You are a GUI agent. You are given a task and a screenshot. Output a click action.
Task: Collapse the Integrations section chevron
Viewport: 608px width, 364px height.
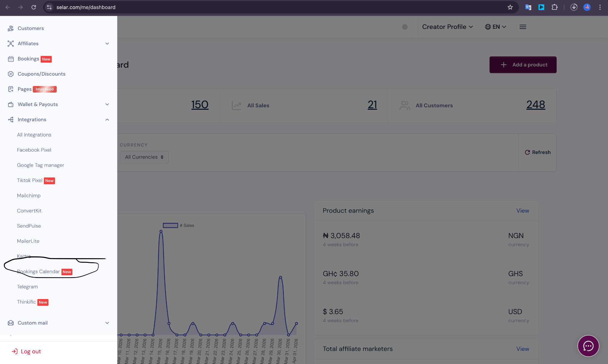(x=107, y=120)
